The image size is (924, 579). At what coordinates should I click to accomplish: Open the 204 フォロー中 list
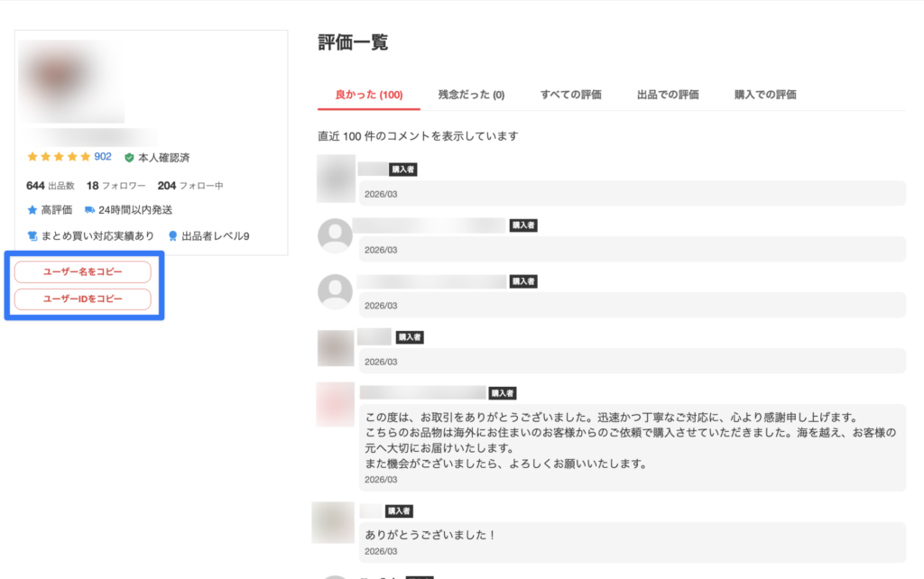[189, 186]
